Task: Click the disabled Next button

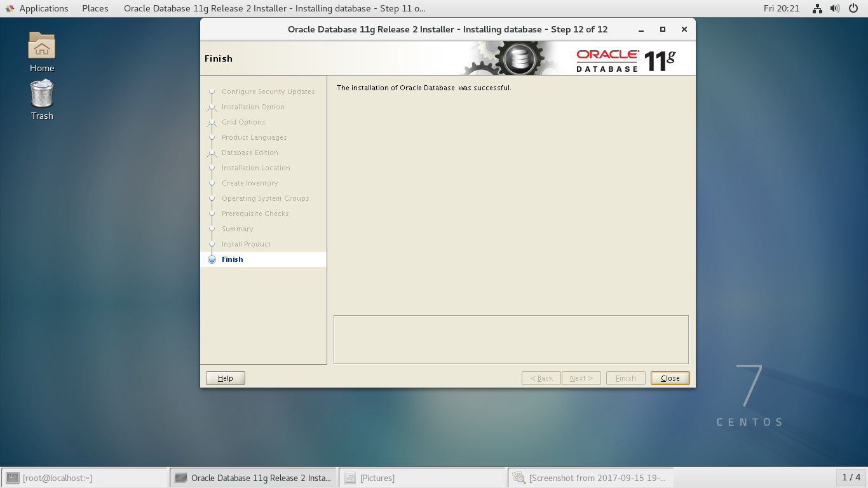Action: click(581, 378)
